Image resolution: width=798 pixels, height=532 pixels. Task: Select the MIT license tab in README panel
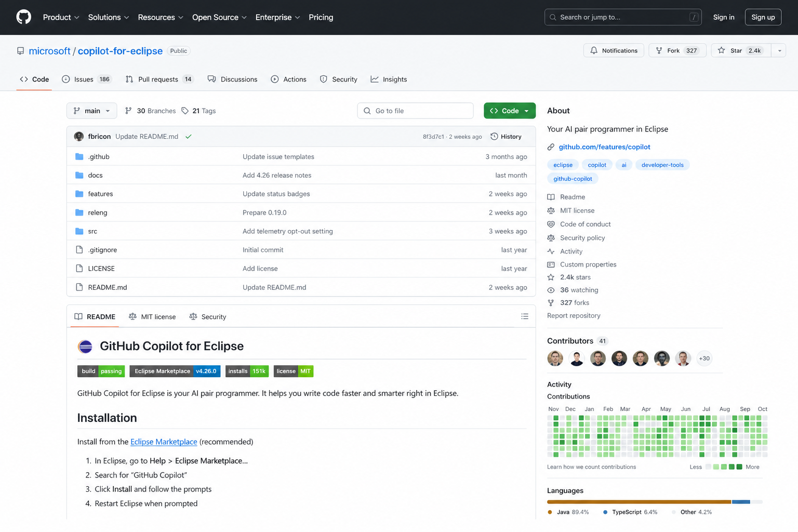pyautogui.click(x=152, y=316)
